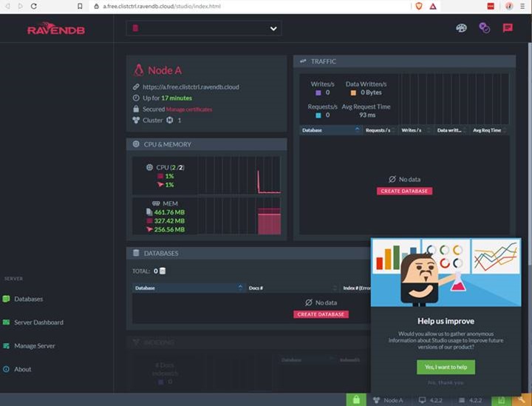Sort traffic table by Avg Req Time
This screenshot has height=406, width=532.
pyautogui.click(x=490, y=130)
